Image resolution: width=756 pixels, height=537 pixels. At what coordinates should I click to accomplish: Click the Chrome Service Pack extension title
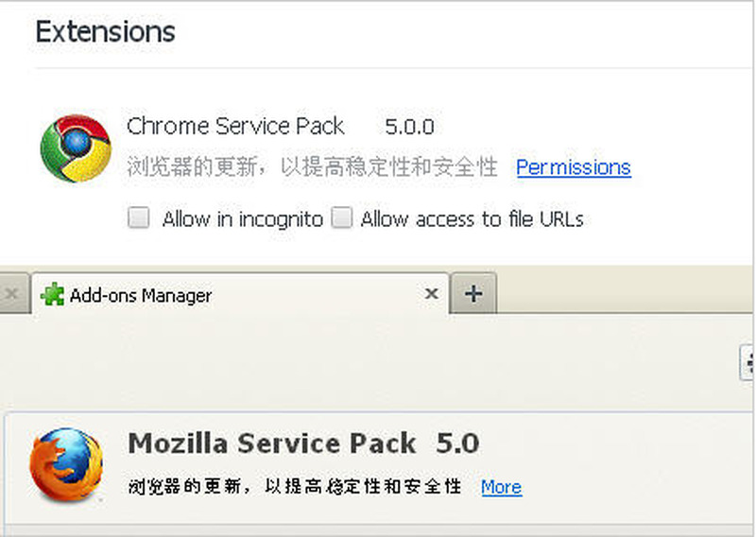click(235, 126)
